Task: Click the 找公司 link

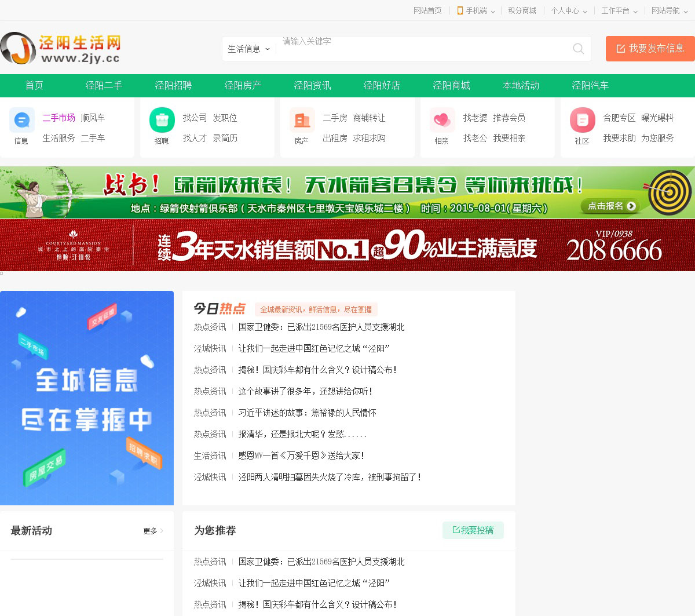Action: (195, 118)
